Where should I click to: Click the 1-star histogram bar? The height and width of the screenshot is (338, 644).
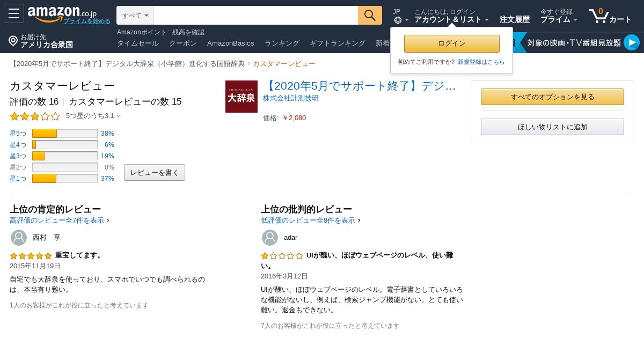point(65,179)
